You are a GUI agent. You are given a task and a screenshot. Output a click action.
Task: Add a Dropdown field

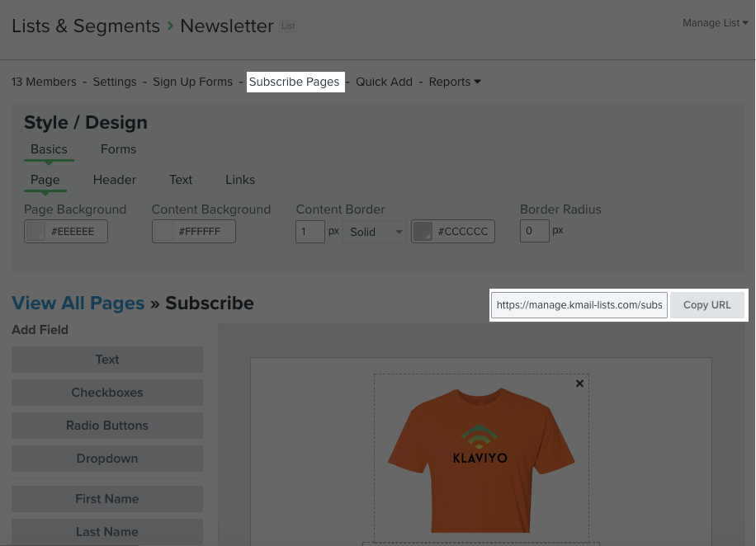pos(107,459)
